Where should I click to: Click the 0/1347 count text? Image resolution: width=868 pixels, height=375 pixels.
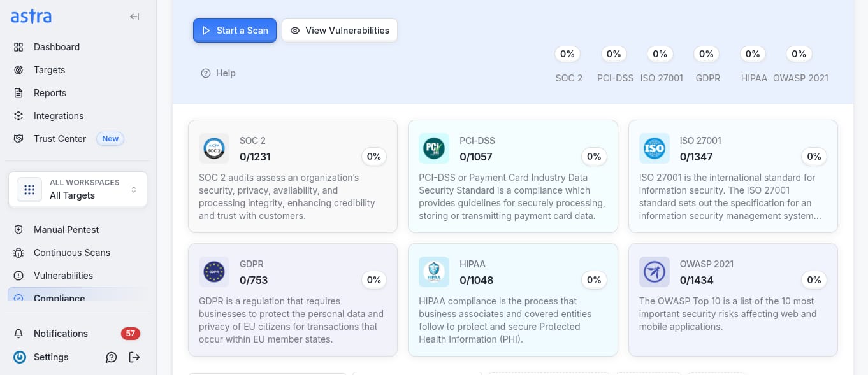pos(696,157)
